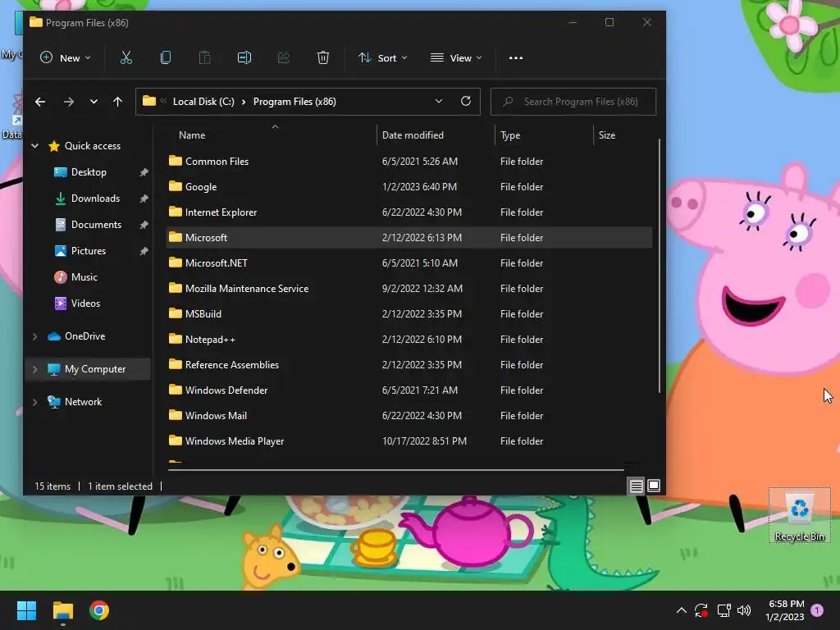Viewport: 840px width, 630px height.
Task: Select the Common Files folder icon
Action: click(x=176, y=161)
